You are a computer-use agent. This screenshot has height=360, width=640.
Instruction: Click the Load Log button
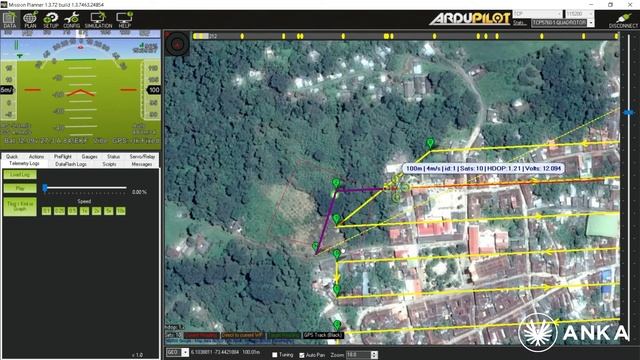click(20, 175)
